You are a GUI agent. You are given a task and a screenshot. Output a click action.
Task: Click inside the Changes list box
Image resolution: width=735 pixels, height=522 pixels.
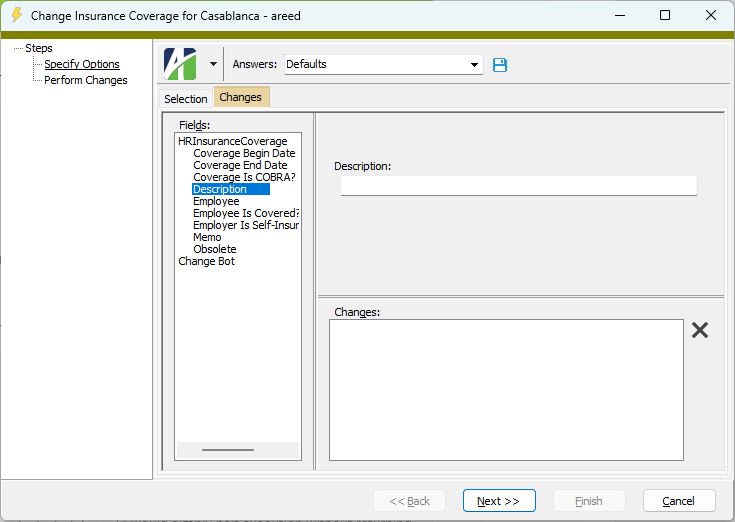click(506, 390)
